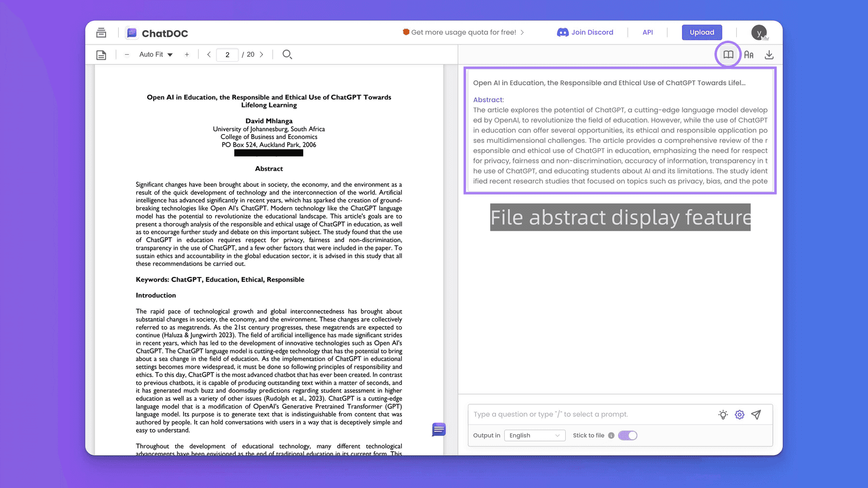Open the Auto Fit zoom dropdown
Image resolution: width=868 pixels, height=488 pixels.
pos(155,54)
